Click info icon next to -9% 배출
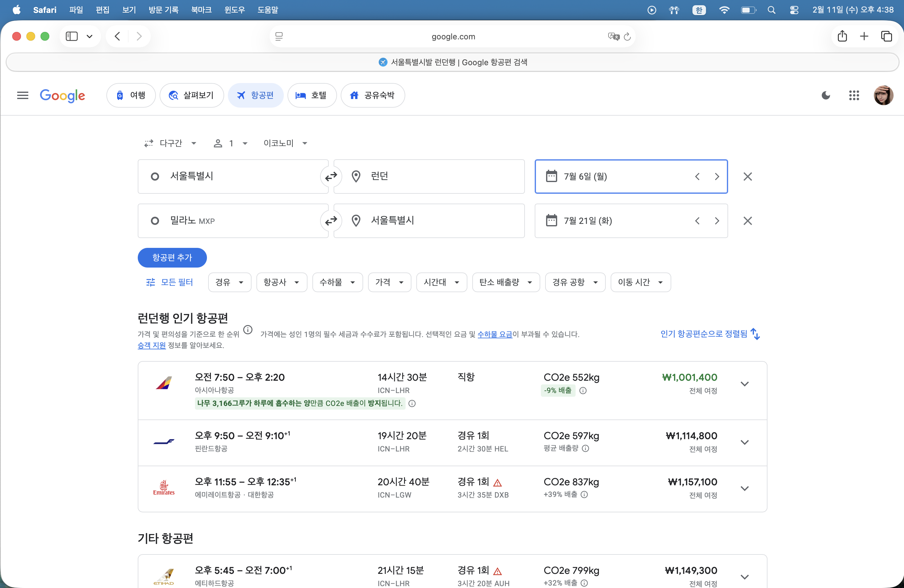Image resolution: width=904 pixels, height=588 pixels. (x=583, y=391)
